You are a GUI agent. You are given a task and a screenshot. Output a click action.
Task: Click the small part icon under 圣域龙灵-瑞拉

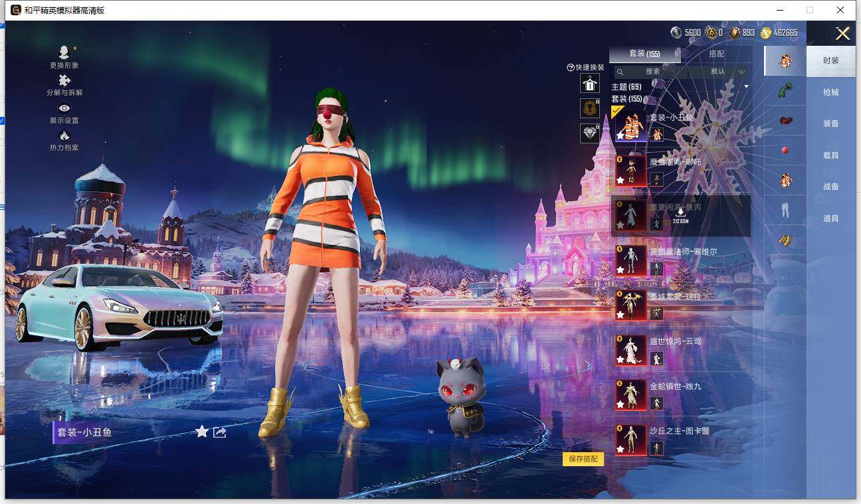tap(656, 314)
